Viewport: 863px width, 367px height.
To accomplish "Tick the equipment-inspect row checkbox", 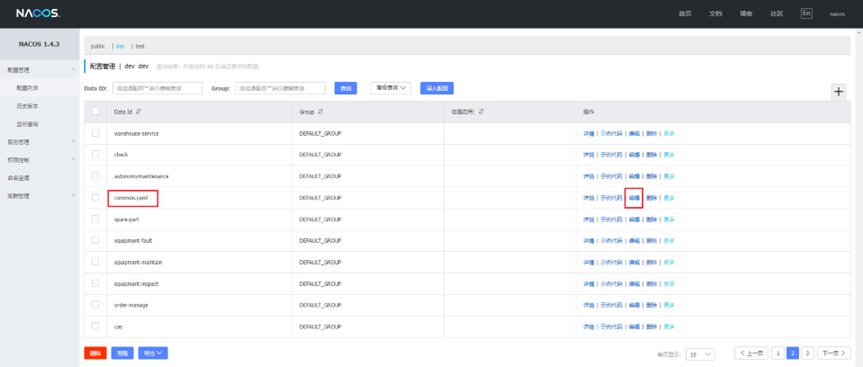I will (96, 283).
